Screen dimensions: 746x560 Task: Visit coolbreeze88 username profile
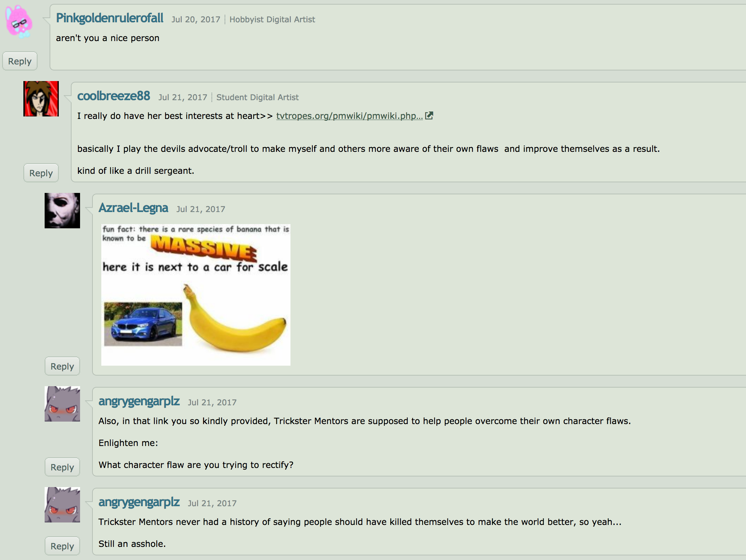pyautogui.click(x=114, y=96)
